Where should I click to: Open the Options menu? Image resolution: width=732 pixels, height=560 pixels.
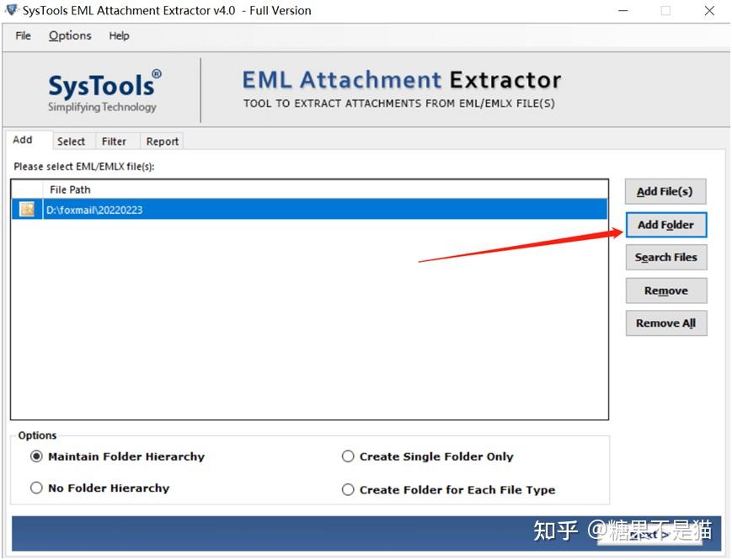point(69,35)
